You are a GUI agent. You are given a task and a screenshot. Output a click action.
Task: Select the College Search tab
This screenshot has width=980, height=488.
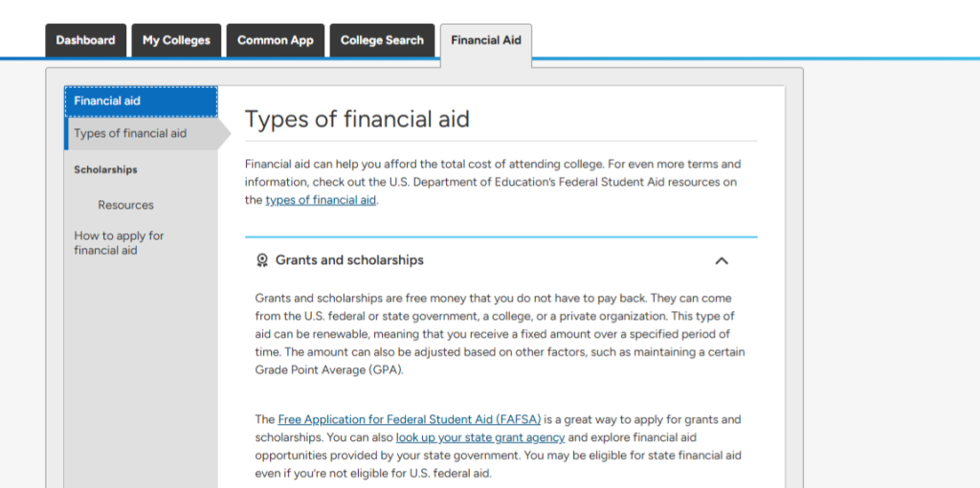[x=382, y=40]
